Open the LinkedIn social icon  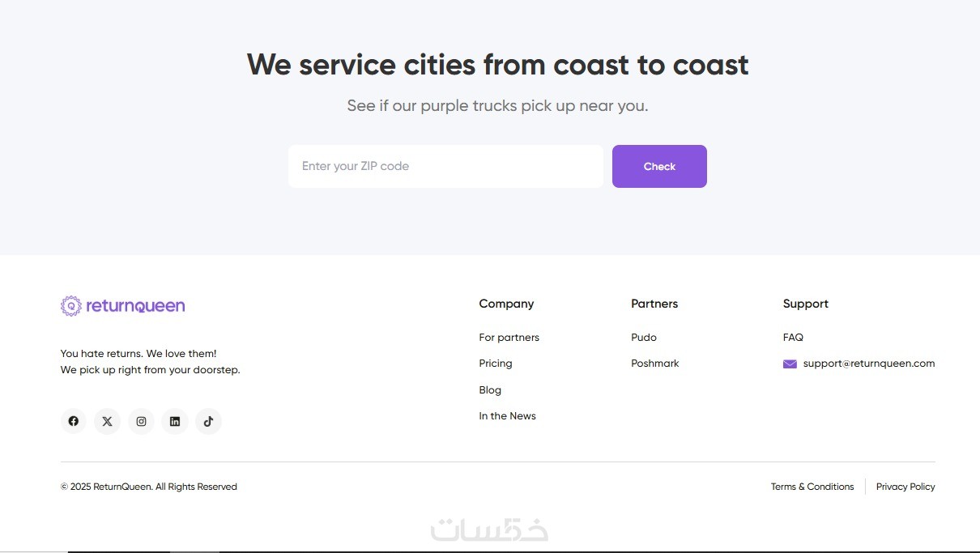pos(175,421)
